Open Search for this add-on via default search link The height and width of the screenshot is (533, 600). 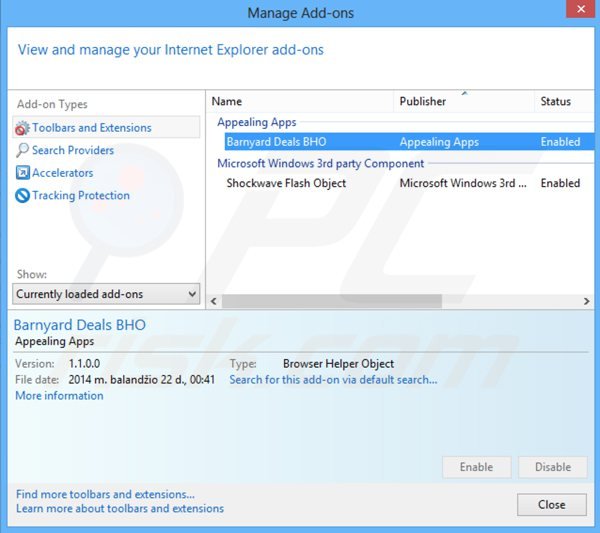pos(333,380)
